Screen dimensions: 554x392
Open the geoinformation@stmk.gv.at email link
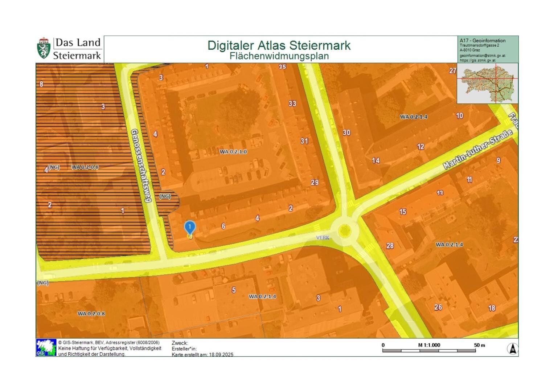tap(482, 56)
